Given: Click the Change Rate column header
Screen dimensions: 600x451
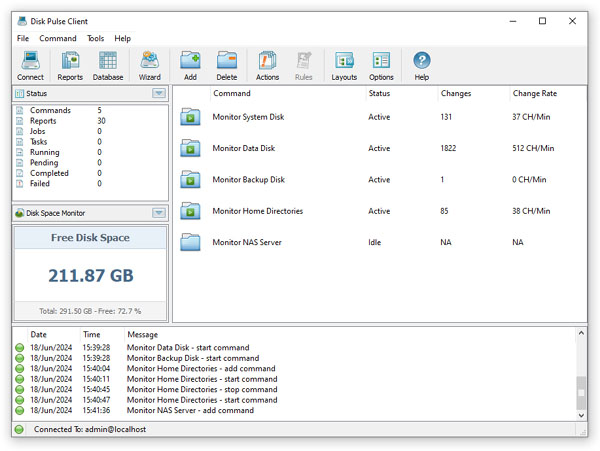Looking at the screenshot, I should 535,93.
